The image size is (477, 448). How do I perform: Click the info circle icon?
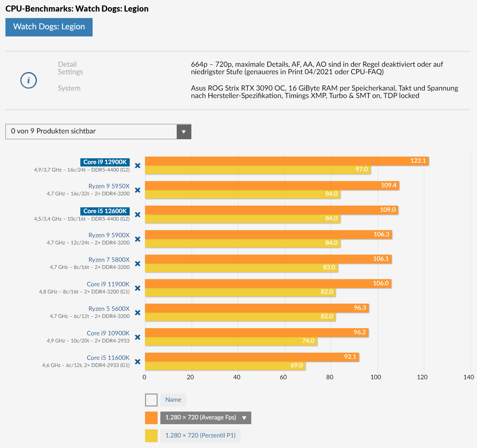29,80
